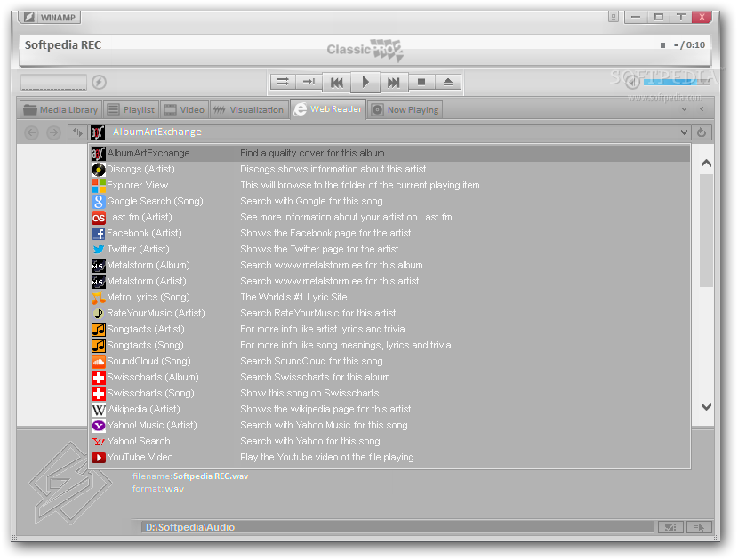738x560 pixels.
Task: Open the Media Library tab
Action: tap(60, 109)
